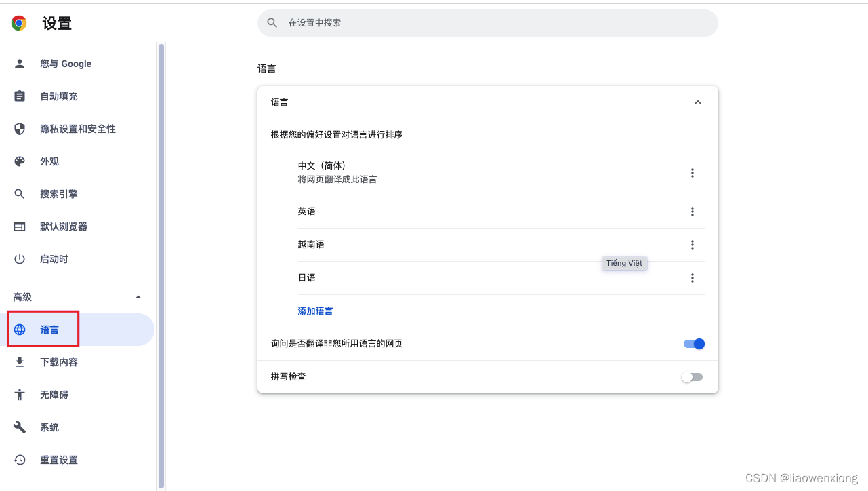Click the 拼写检查 label
This screenshot has width=868, height=491.
[x=289, y=376]
